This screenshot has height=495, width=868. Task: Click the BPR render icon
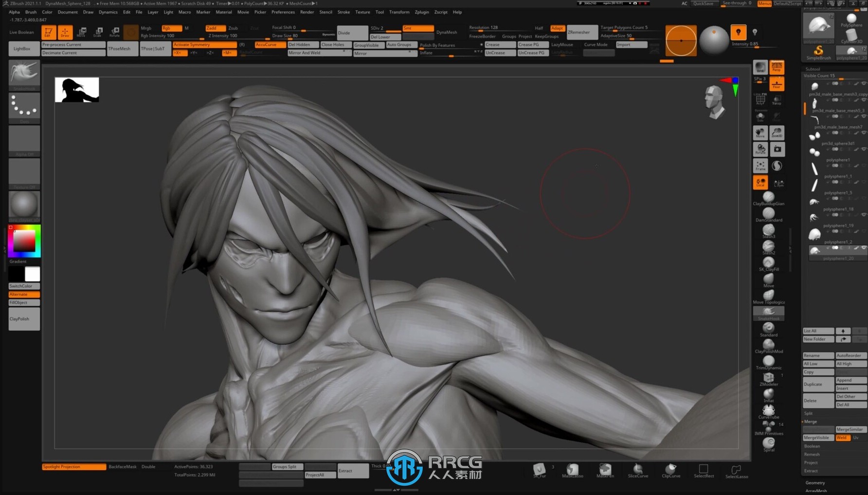(760, 67)
